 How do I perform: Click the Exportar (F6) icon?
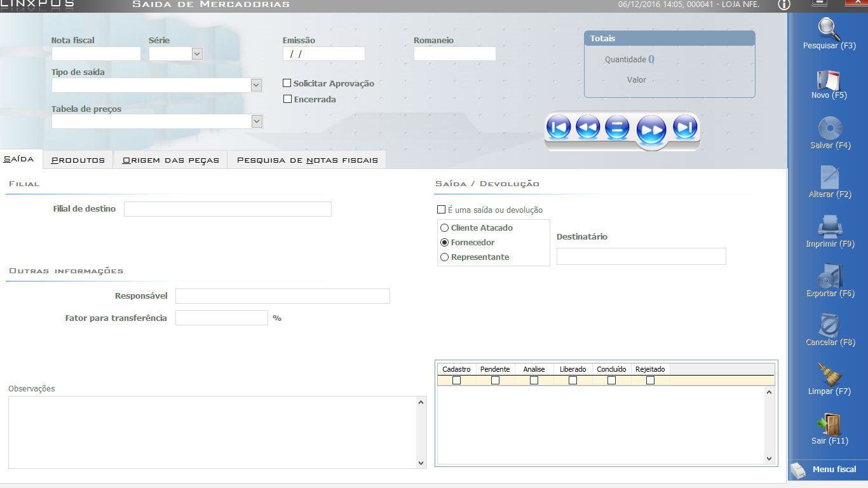point(830,276)
